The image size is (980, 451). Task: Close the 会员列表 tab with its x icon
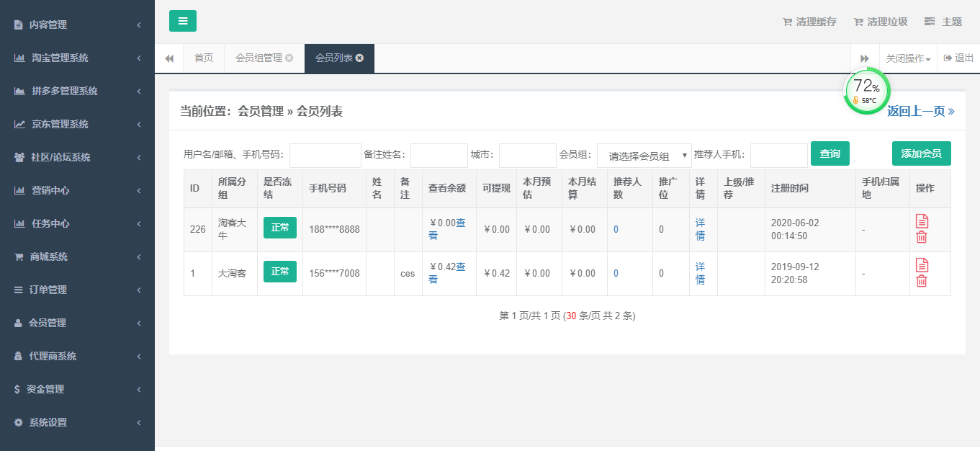tap(359, 58)
